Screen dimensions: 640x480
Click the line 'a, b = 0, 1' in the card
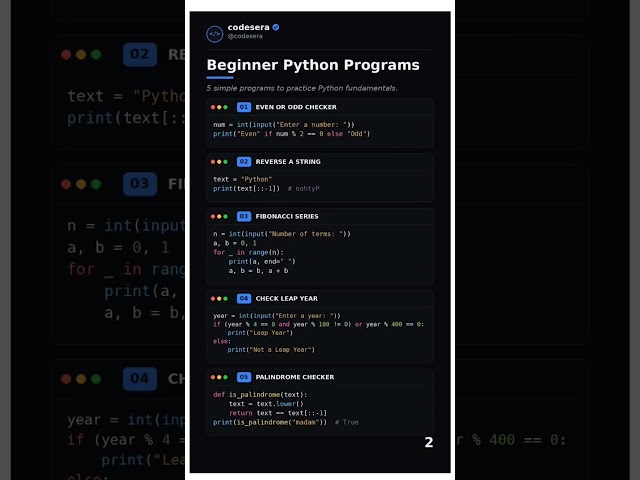point(235,243)
